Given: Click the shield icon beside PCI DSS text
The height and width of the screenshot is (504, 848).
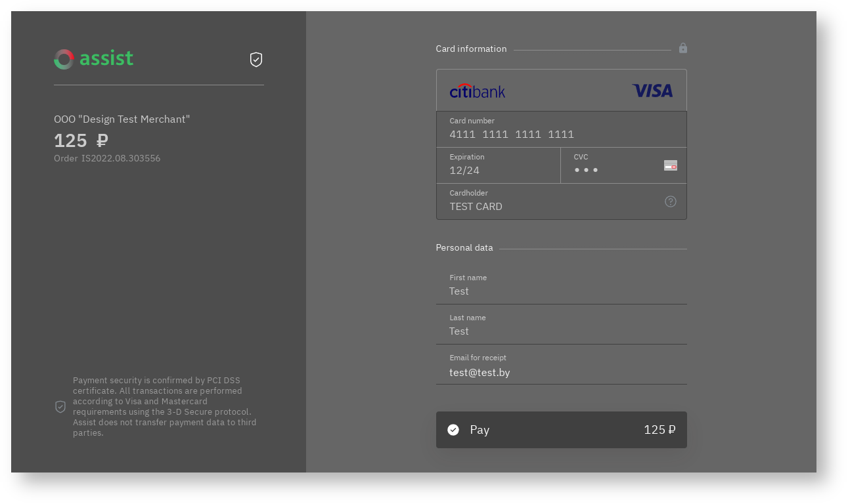Looking at the screenshot, I should click(60, 407).
